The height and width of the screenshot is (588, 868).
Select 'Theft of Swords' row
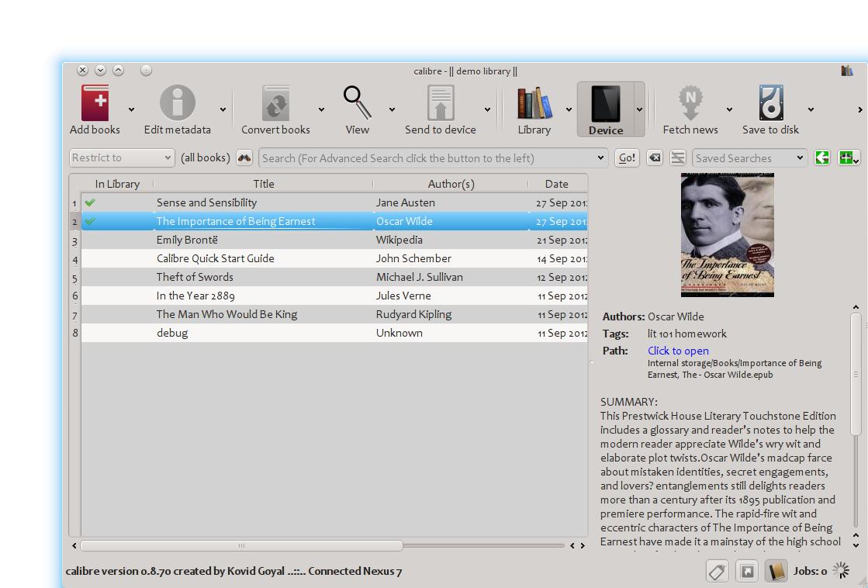(334, 277)
